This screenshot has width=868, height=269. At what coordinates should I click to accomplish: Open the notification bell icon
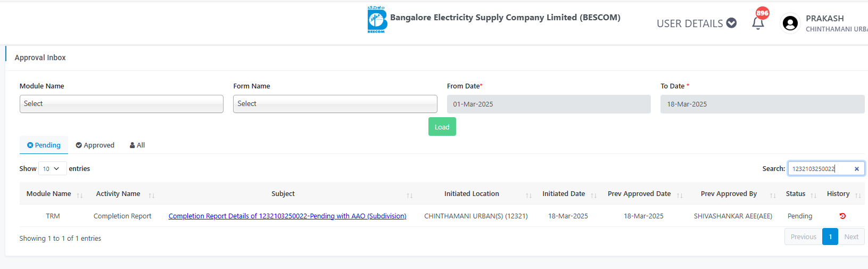(x=758, y=23)
